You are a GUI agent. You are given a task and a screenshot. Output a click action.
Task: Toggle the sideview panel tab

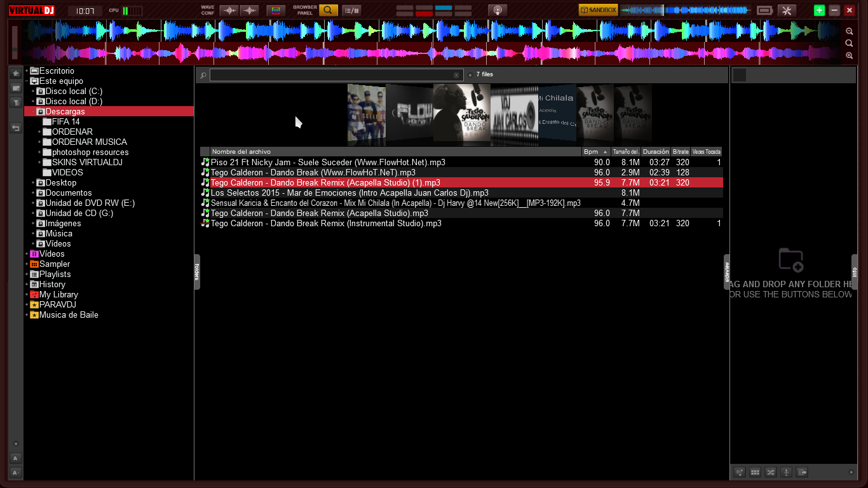(727, 272)
